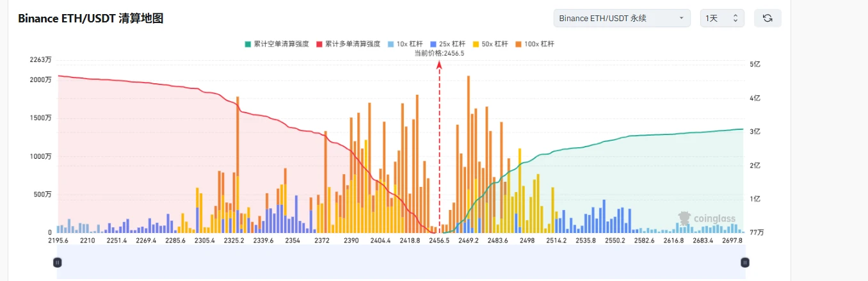Click the 3亿 right axis value
Image resolution: width=868 pixels, height=281 pixels.
[756, 132]
